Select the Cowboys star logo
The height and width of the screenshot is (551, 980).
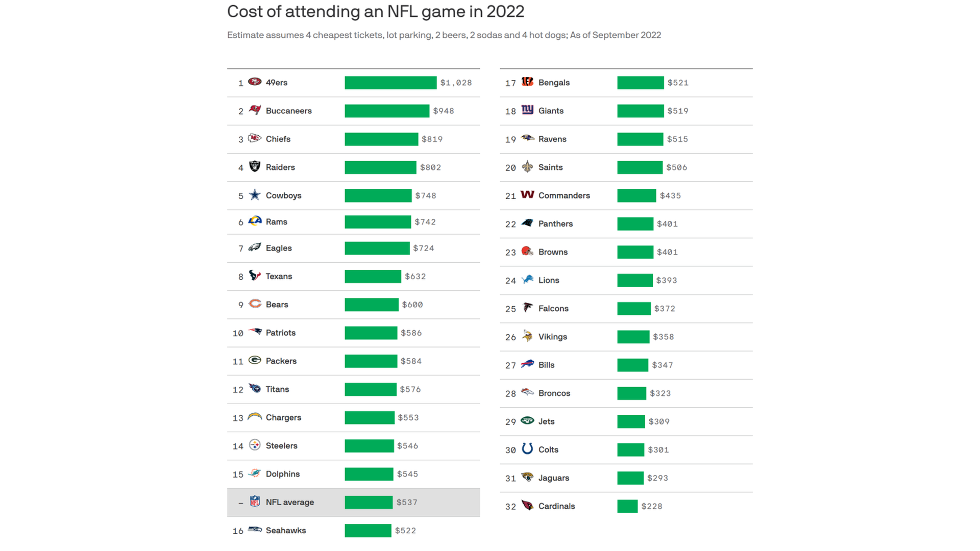click(255, 195)
